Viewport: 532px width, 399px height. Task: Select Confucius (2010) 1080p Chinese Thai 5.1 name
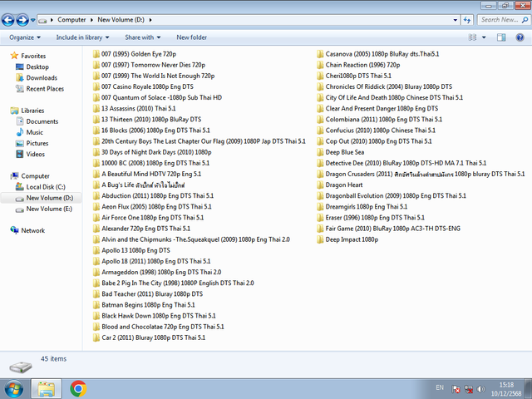381,131
